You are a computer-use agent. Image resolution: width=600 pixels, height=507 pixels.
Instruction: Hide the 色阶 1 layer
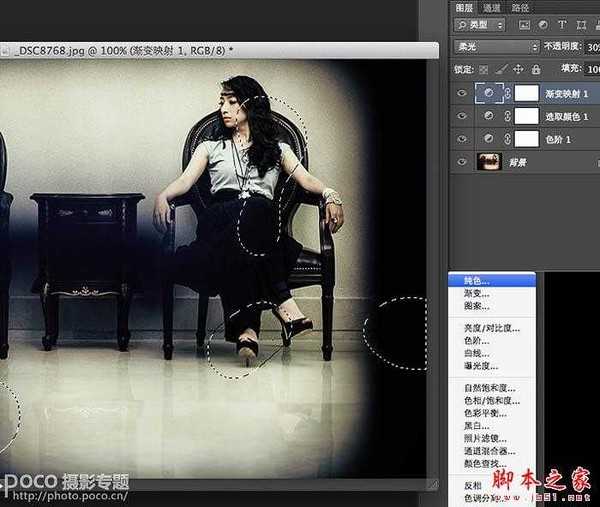(x=461, y=138)
